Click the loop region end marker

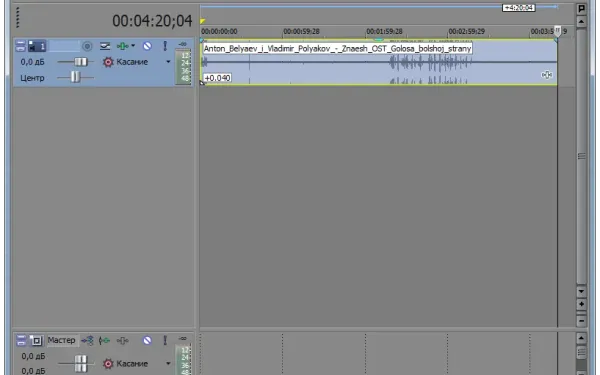tap(556, 7)
